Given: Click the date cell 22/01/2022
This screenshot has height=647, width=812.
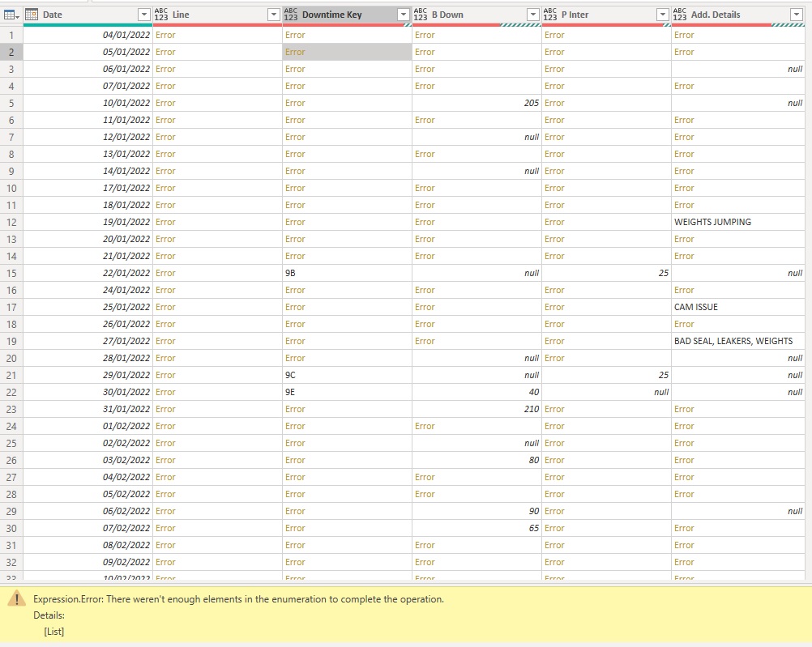Looking at the screenshot, I should click(88, 273).
